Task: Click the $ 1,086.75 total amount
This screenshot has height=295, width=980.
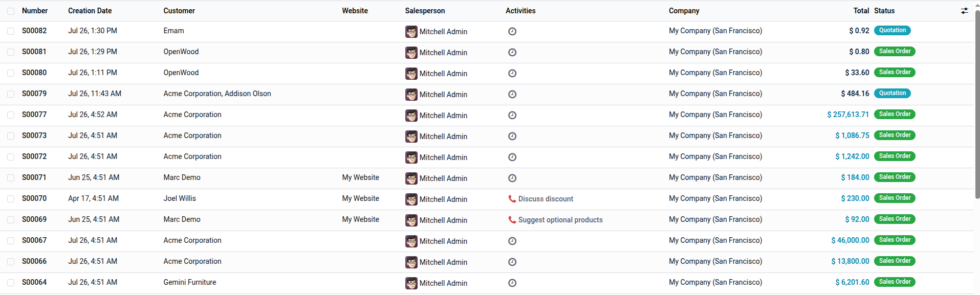Action: pyautogui.click(x=852, y=135)
